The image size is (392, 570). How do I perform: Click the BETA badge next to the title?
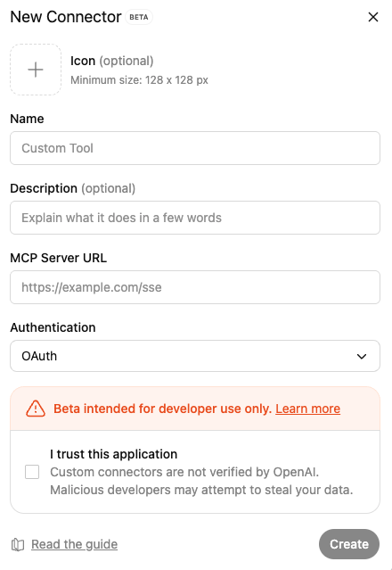pyautogui.click(x=139, y=17)
